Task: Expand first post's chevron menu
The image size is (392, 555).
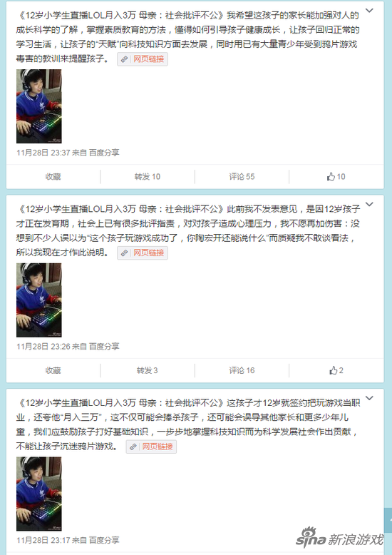Action: coord(369,11)
